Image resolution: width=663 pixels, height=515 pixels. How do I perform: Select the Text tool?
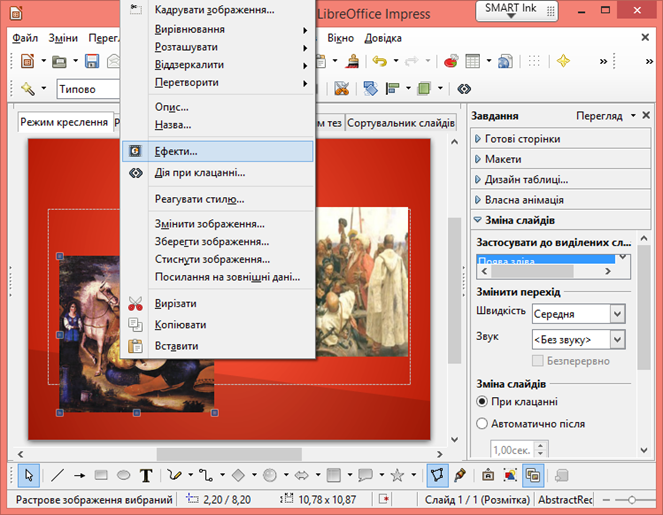tap(146, 475)
